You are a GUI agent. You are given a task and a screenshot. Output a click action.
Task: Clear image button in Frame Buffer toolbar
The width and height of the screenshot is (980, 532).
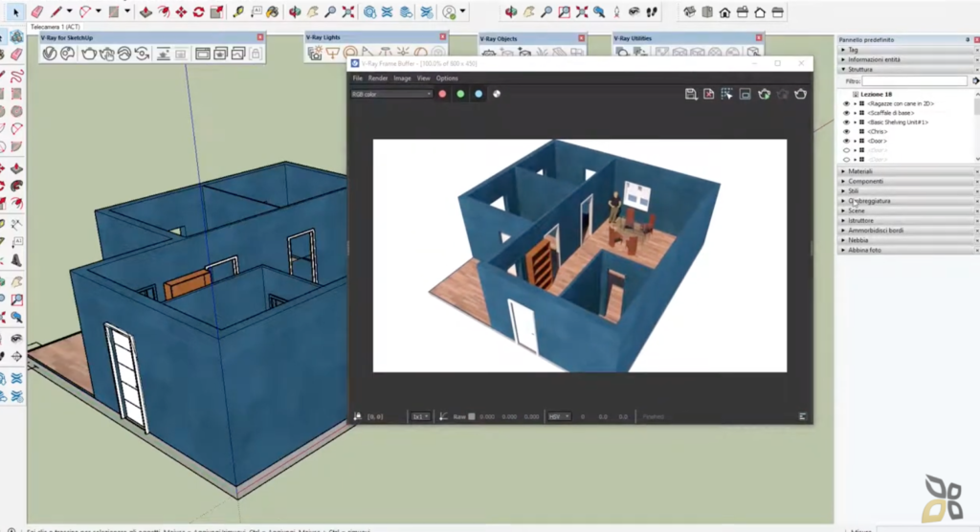[x=709, y=94]
